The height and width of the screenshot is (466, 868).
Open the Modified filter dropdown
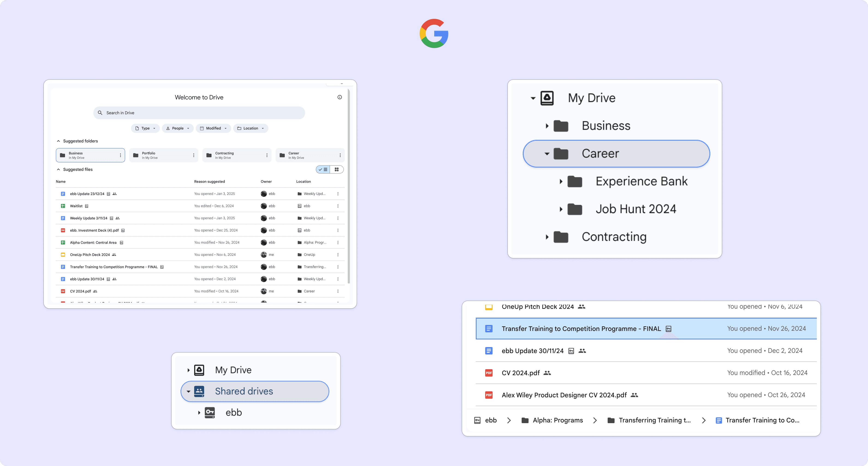click(x=213, y=128)
